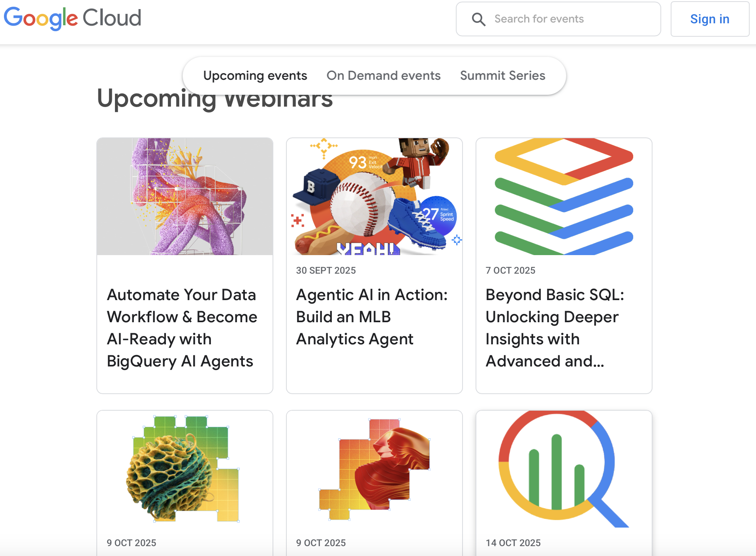This screenshot has height=556, width=756.
Task: Select the Summit Series tab
Action: [x=502, y=75]
